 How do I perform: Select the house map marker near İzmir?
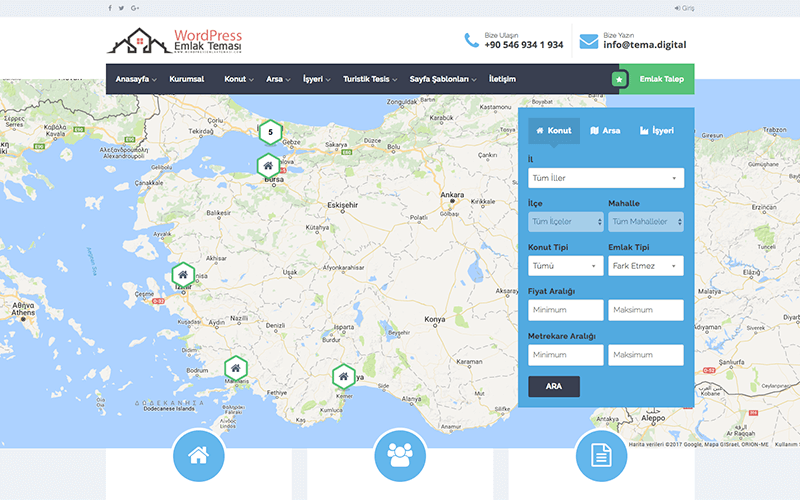pyautogui.click(x=182, y=274)
